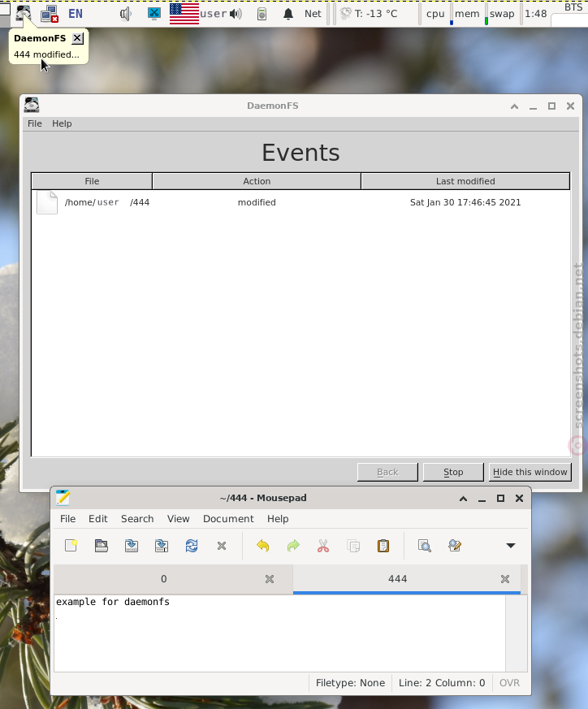Switch to the tab named 0

pos(164,579)
